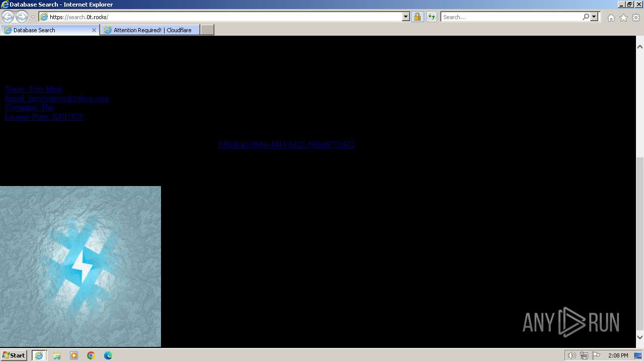Open the Action Center flag icon
Screen dimensions: 644x362
point(596,355)
